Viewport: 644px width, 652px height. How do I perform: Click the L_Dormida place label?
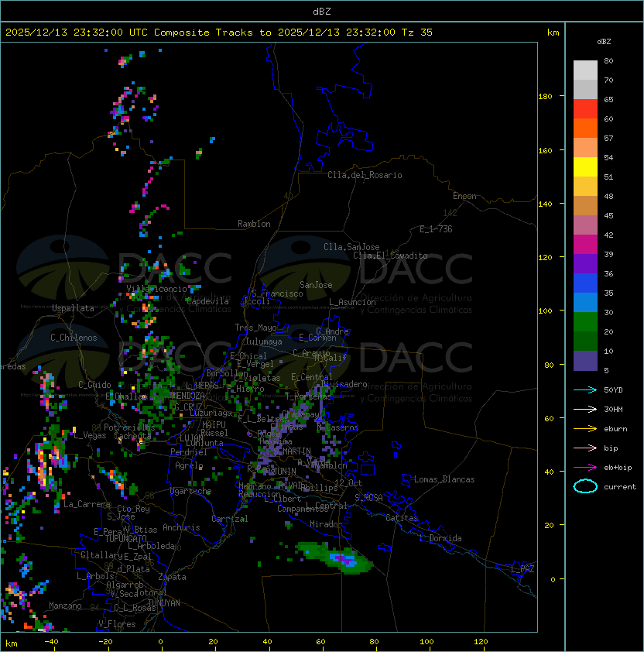pos(440,538)
